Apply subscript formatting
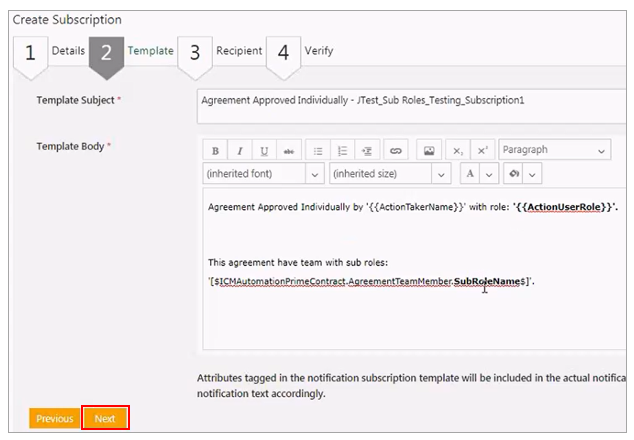634x440 pixels. 458,151
